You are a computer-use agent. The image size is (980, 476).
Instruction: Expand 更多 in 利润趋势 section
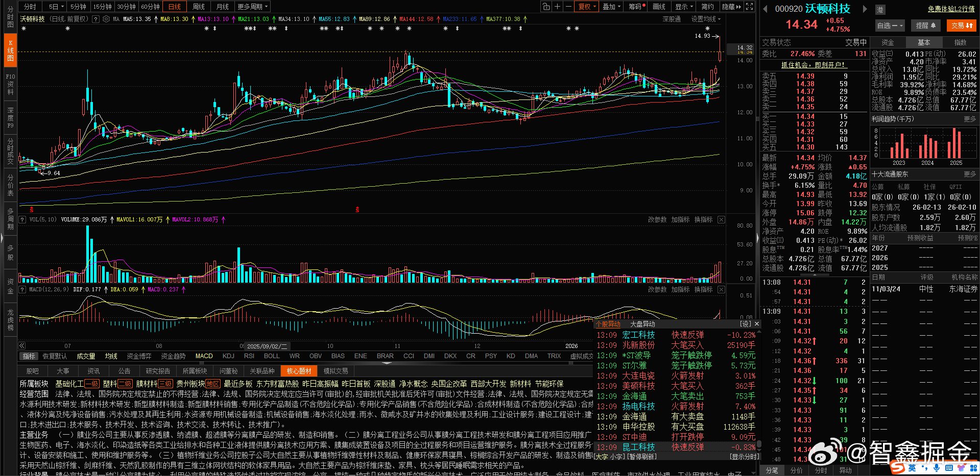tap(970, 119)
